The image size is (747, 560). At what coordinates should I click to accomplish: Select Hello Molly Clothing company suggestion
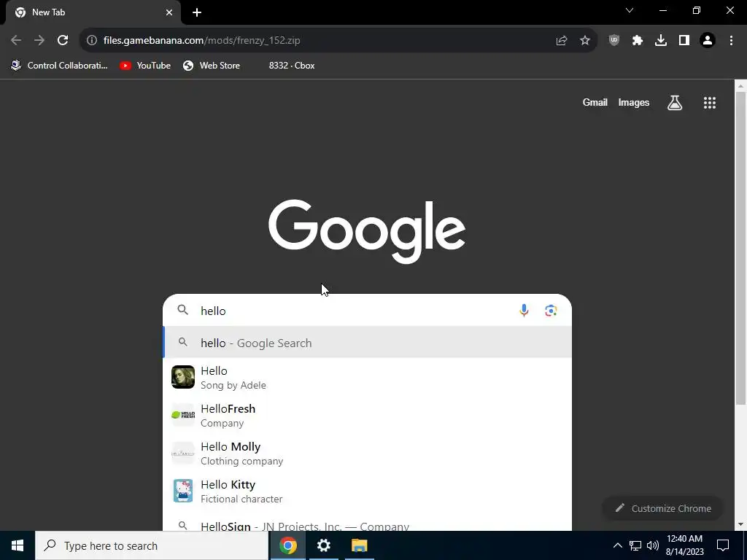tap(368, 454)
